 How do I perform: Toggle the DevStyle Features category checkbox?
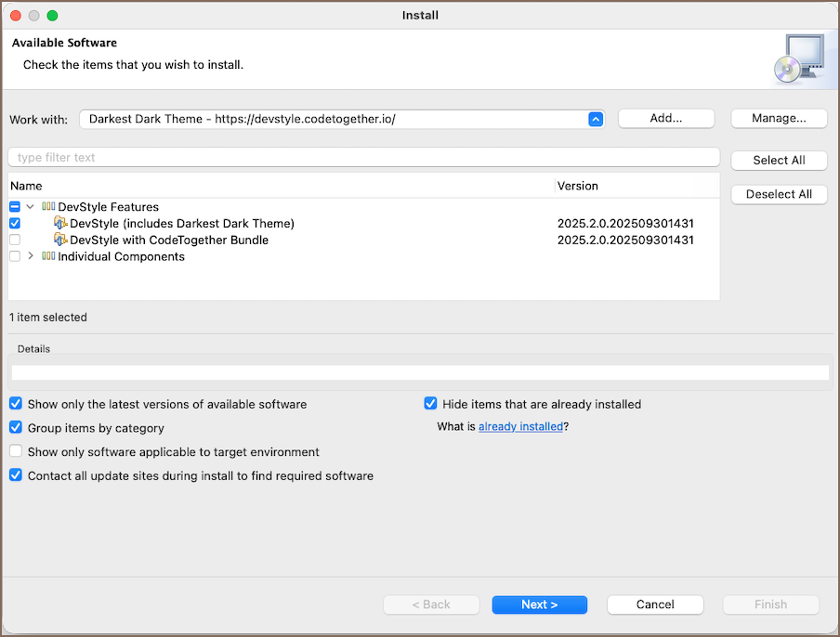(15, 207)
